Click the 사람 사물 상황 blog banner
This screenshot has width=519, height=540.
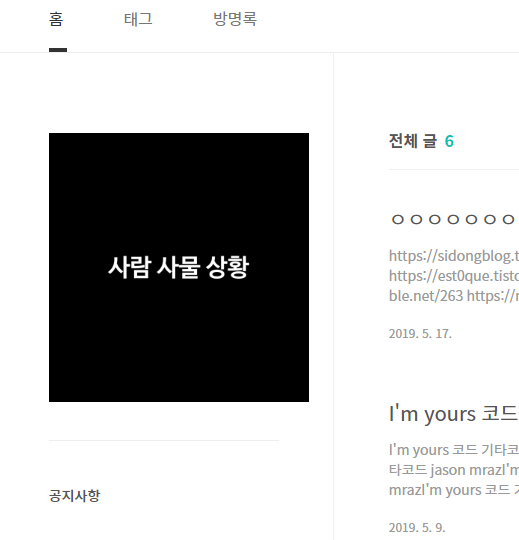[x=179, y=267]
